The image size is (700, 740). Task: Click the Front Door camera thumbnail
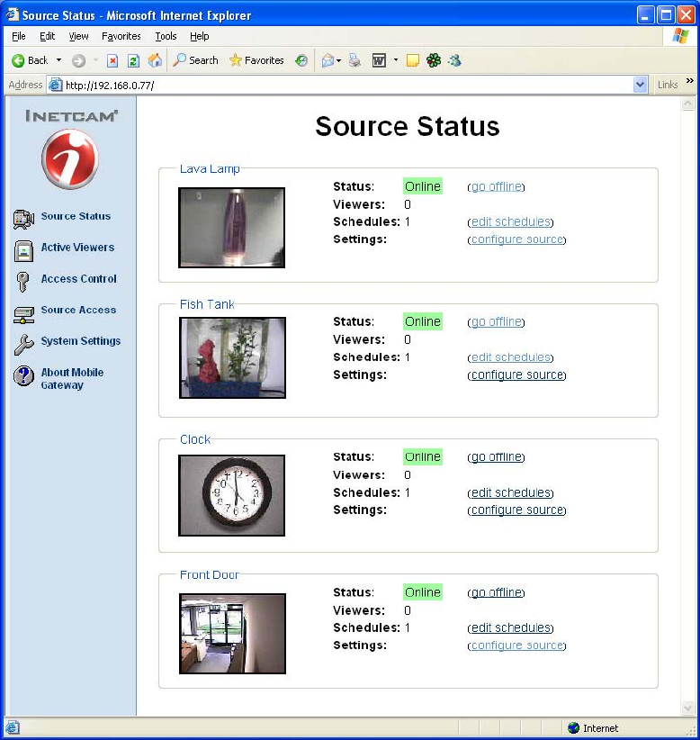point(232,634)
